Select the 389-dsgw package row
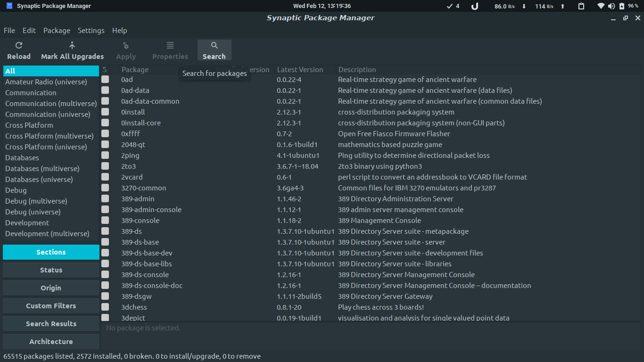The height and width of the screenshot is (362, 644). (371, 296)
